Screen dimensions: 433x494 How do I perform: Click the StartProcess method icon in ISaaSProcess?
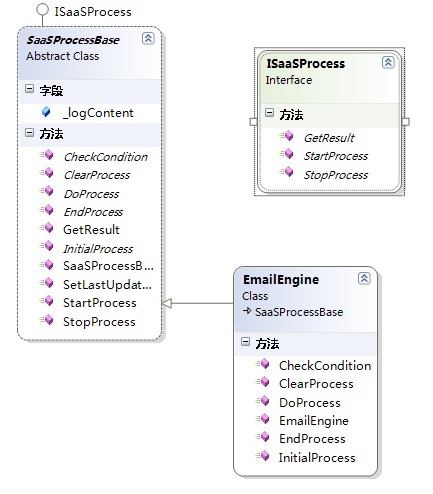tap(286, 154)
